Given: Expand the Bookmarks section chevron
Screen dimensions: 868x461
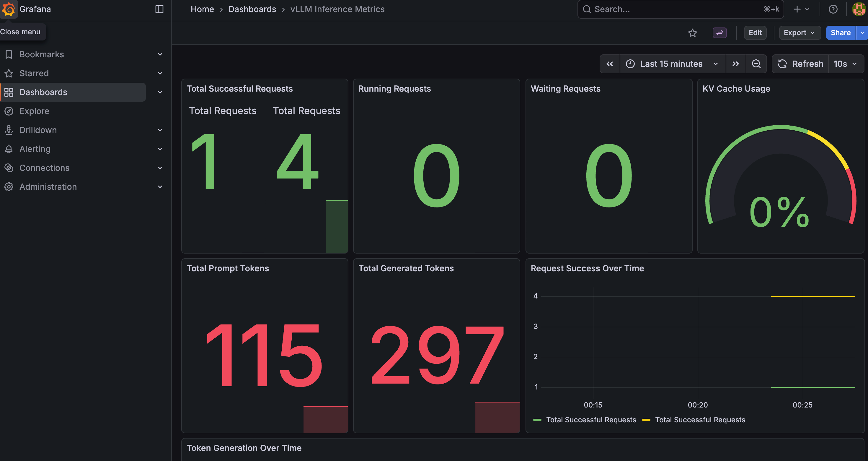Looking at the screenshot, I should [160, 54].
